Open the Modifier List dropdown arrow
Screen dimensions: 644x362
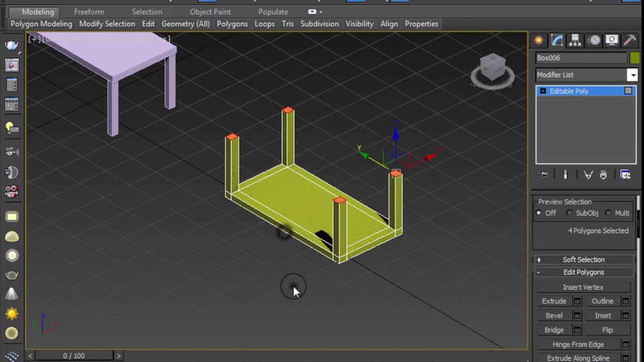coord(633,75)
